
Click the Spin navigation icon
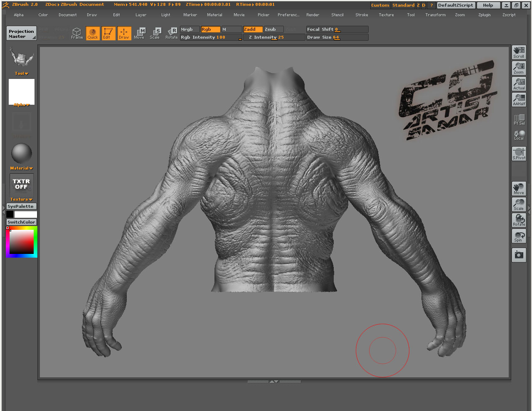(519, 236)
